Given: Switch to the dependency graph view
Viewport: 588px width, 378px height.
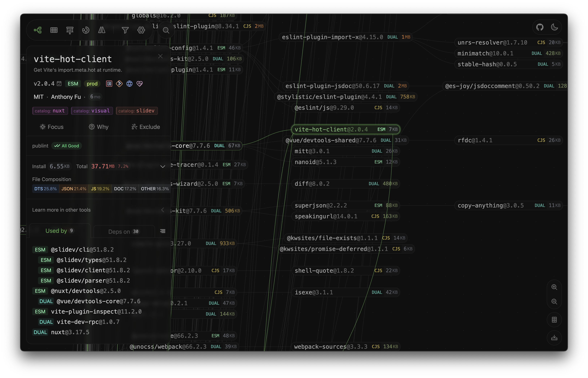Looking at the screenshot, I should 38,30.
